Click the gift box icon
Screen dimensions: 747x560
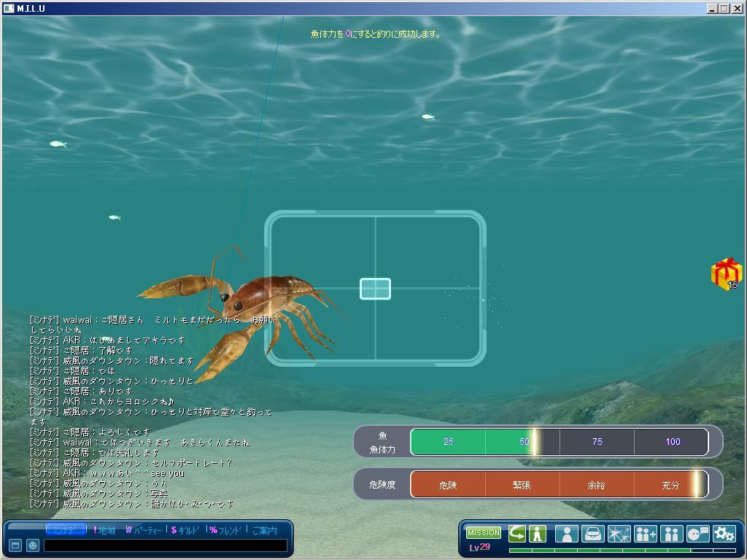coord(725,274)
